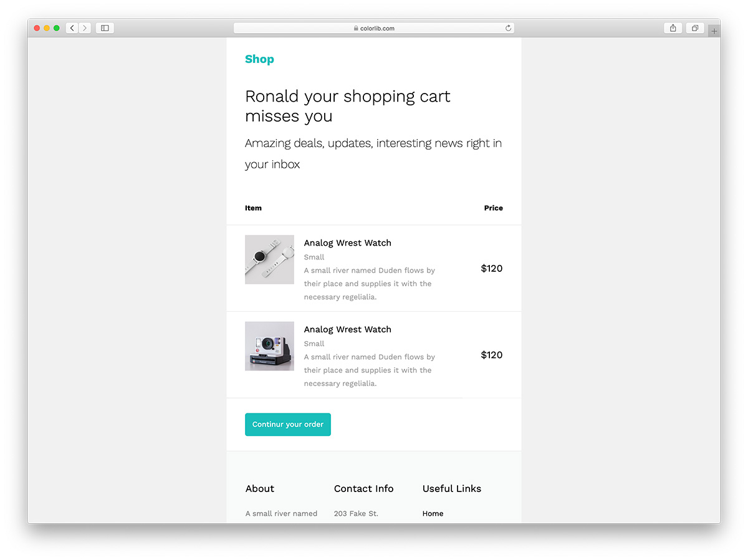
Task: Click the yellow minimize window button
Action: pyautogui.click(x=47, y=28)
